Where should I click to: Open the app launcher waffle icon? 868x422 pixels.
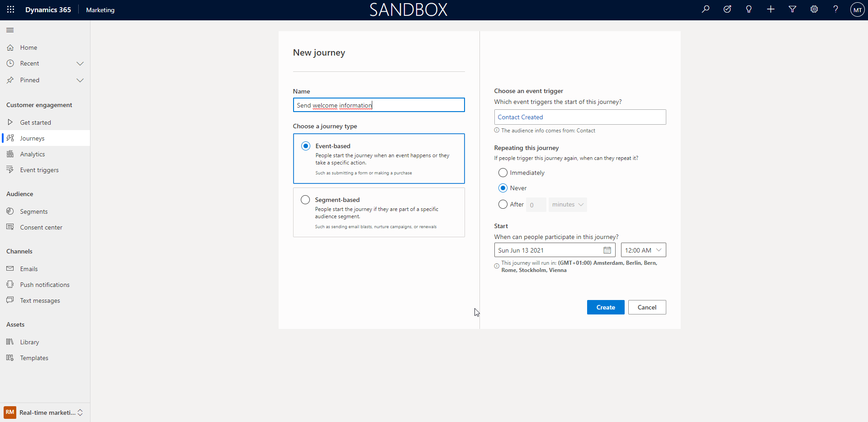pyautogui.click(x=10, y=9)
